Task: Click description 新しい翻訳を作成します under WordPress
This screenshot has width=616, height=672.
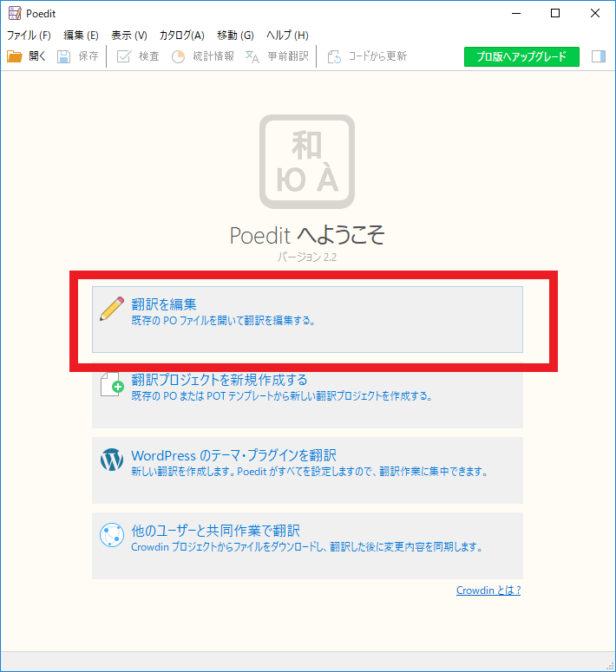Action: 309,472
